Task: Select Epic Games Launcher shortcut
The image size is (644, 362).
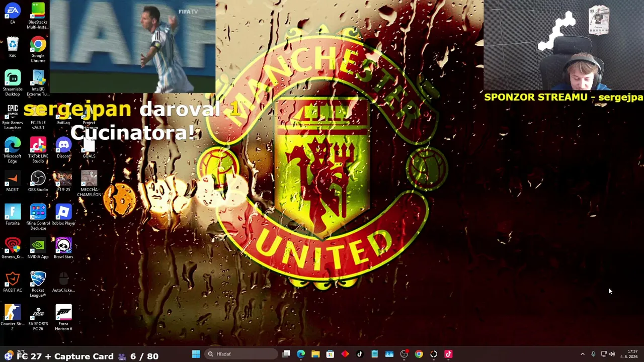Action: tap(13, 117)
